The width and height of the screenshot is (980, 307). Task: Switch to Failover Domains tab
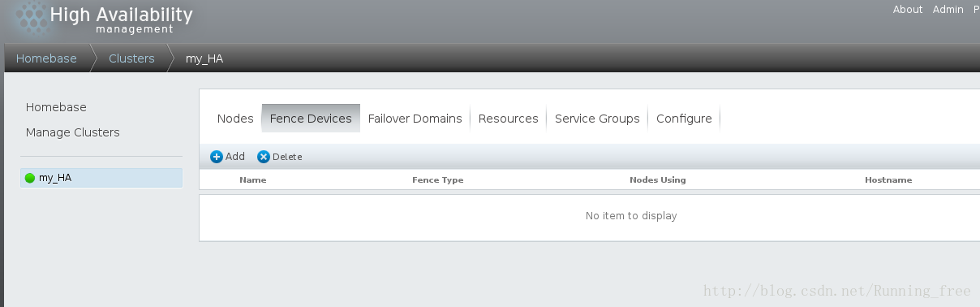[x=415, y=119]
